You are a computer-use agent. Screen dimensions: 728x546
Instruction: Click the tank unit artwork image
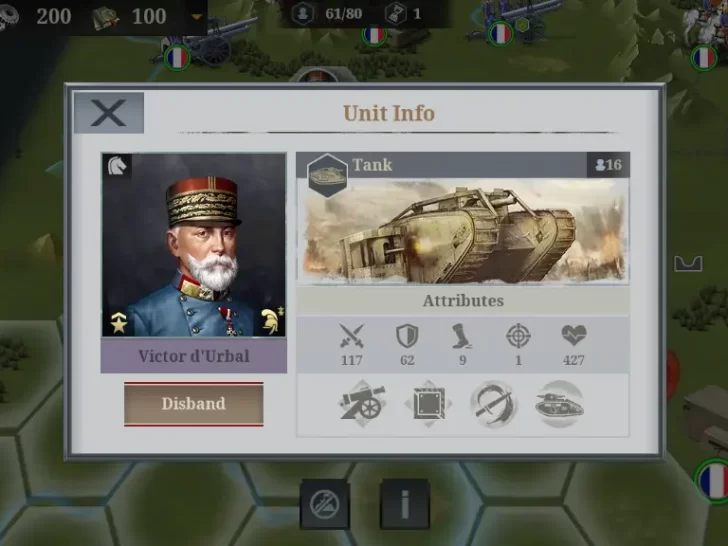point(463,231)
